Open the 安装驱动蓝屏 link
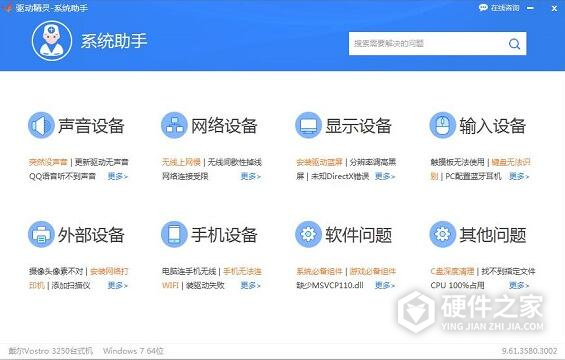565x360 pixels. (319, 163)
